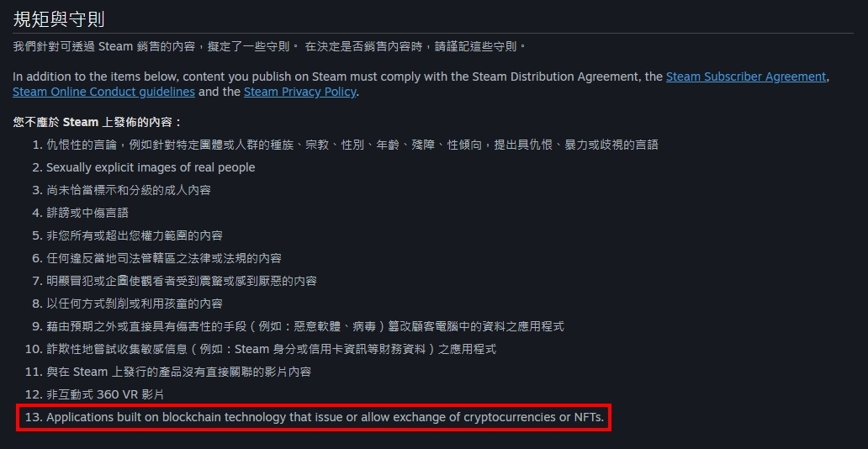Image resolution: width=868 pixels, height=449 pixels.
Task: Click the 'In addition to the items below' text
Action: 336,77
